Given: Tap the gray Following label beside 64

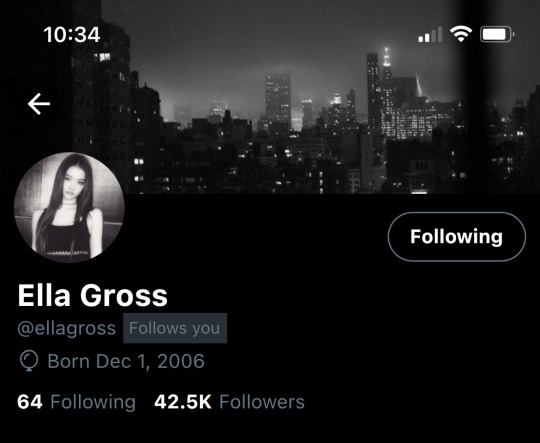Looking at the screenshot, I should point(93,402).
